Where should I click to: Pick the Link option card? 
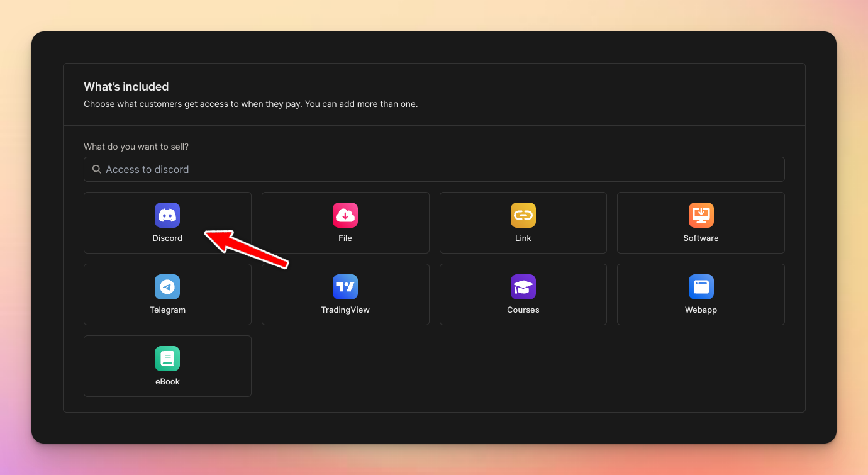523,223
